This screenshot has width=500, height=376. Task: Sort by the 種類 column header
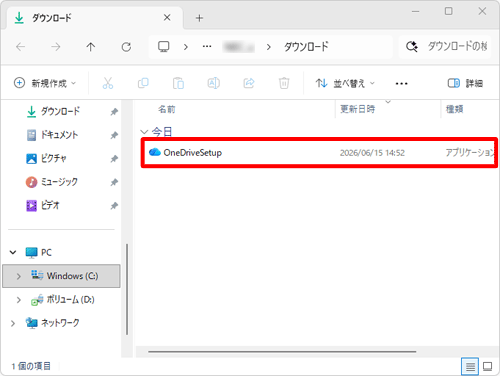(455, 109)
